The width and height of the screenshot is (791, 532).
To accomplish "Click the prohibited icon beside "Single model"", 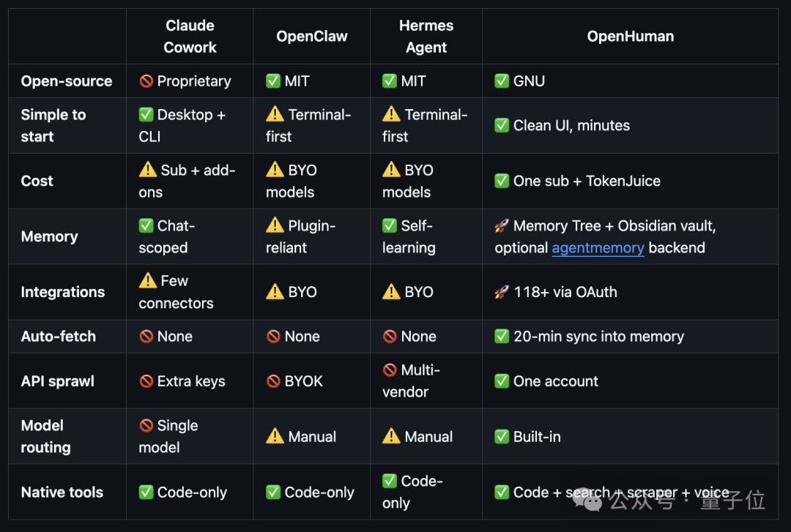I will coord(146,426).
